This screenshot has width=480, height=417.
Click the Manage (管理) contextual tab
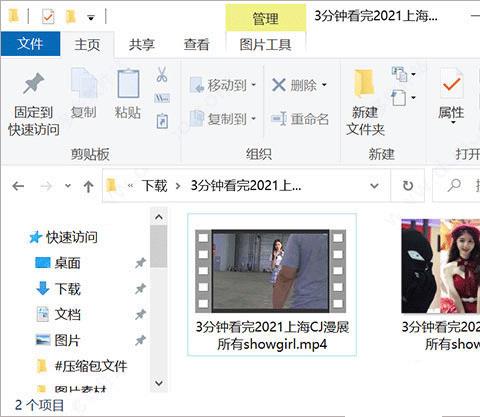click(266, 18)
